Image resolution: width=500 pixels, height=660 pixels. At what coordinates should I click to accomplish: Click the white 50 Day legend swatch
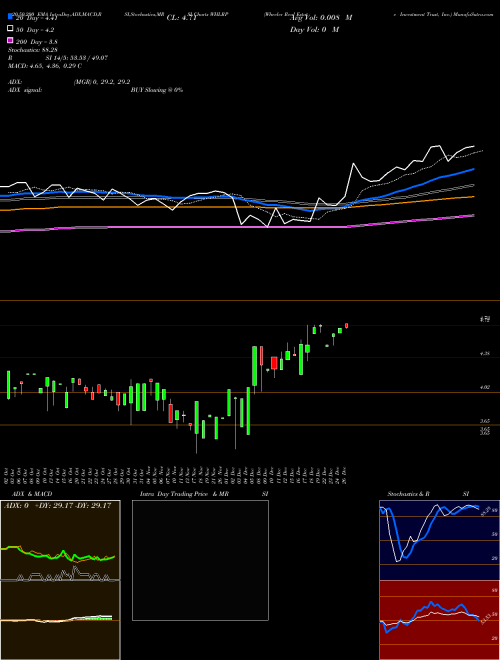point(10,29)
